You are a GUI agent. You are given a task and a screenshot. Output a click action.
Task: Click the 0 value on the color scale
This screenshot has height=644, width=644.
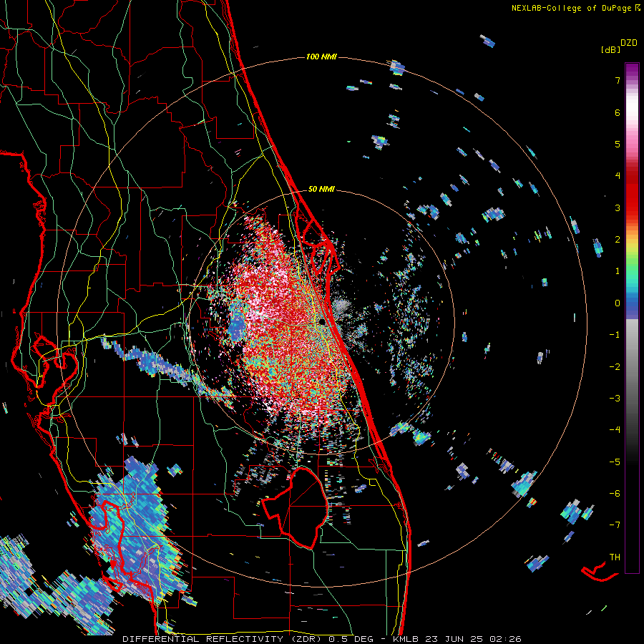point(618,303)
